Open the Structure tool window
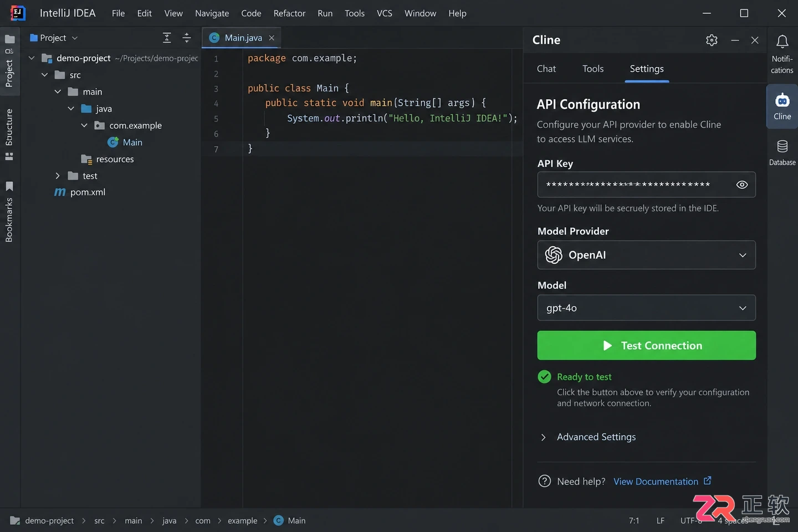798x532 pixels. point(9,134)
